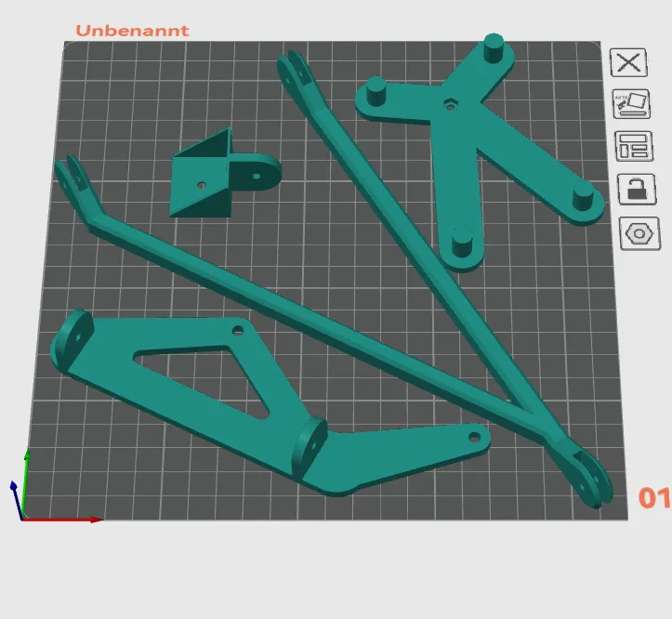The image size is (672, 619).
Task: Click the plate number 01 label
Action: coord(654,497)
